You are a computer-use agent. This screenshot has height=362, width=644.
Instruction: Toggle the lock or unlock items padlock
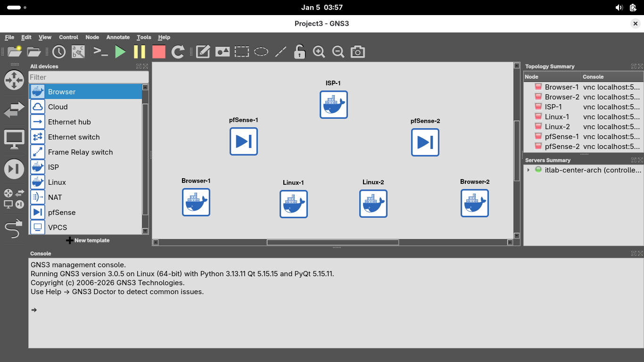(299, 52)
